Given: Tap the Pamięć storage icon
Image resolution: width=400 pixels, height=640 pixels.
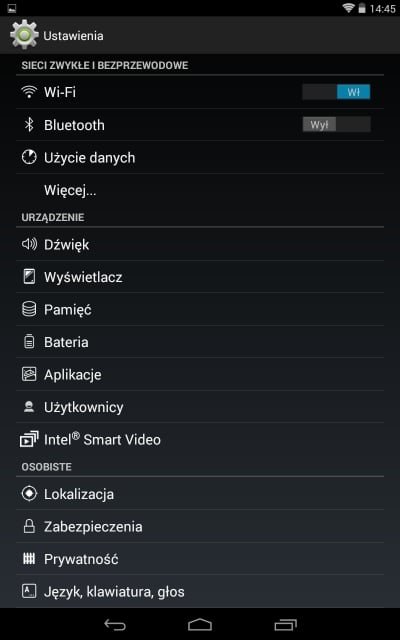Looking at the screenshot, I should tap(29, 309).
